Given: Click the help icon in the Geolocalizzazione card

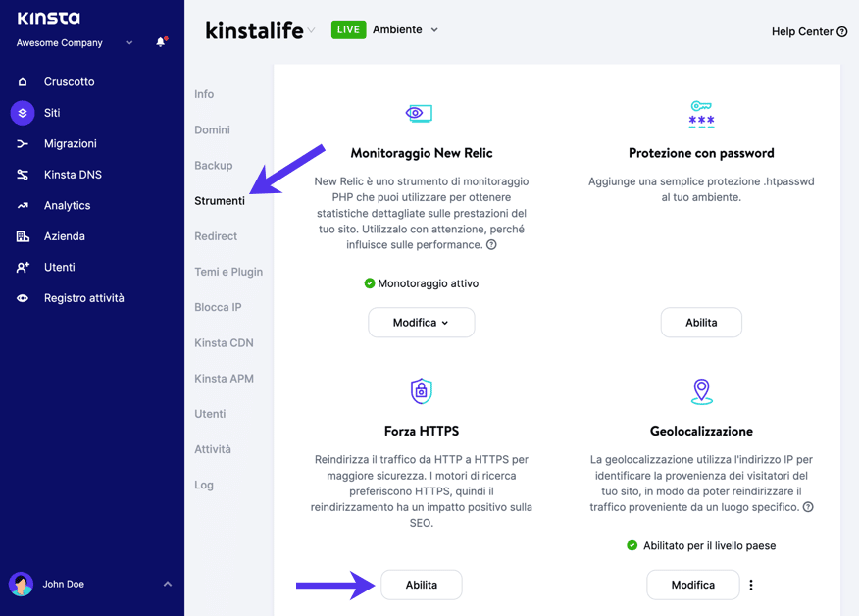Looking at the screenshot, I should click(x=807, y=507).
